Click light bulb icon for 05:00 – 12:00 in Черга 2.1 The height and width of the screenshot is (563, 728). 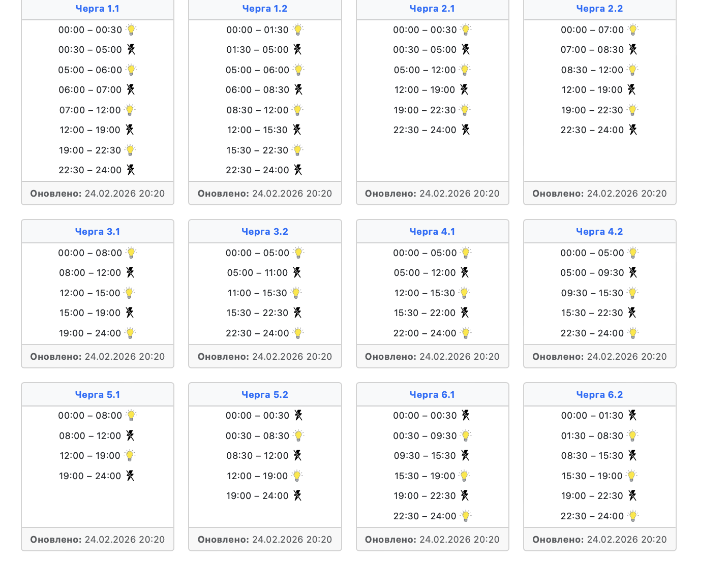coord(465,70)
